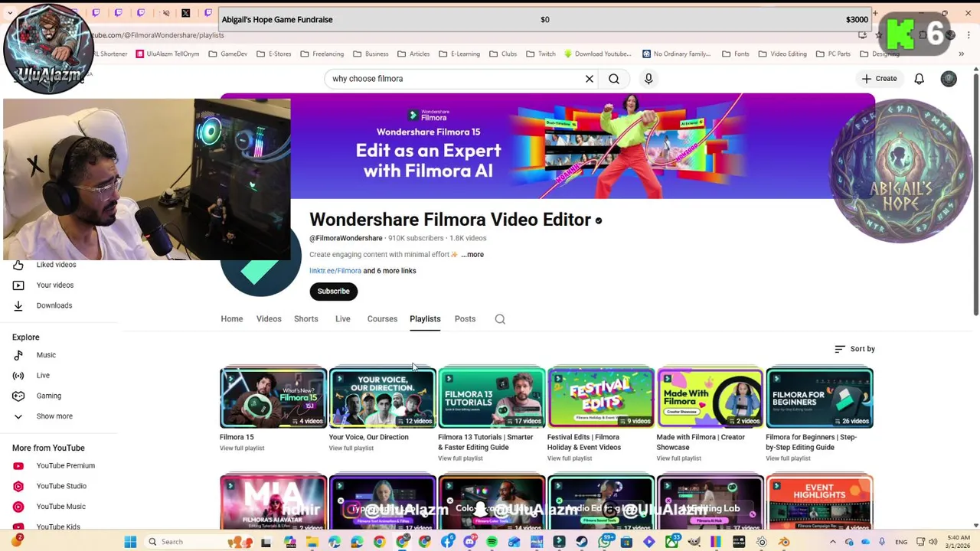Open the Freelancing bookmarks folder
980x551 pixels.
click(x=322, y=54)
